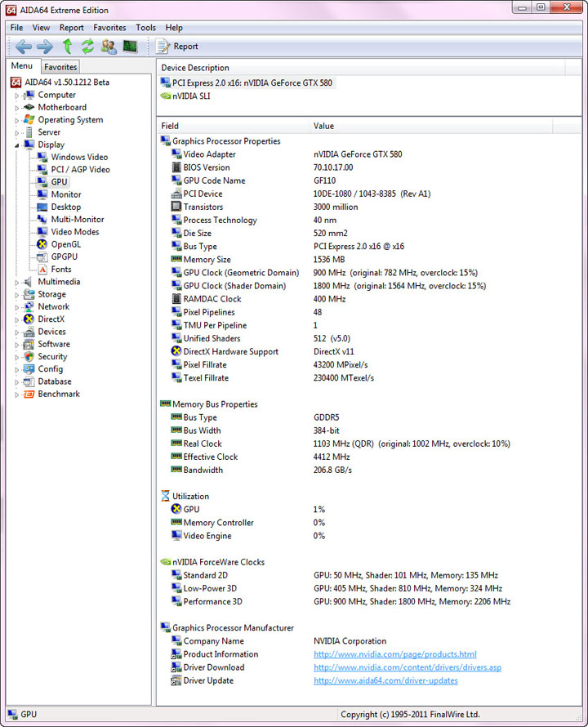Click the OpenGL icon in the tree
The width and height of the screenshot is (588, 727).
click(x=42, y=244)
